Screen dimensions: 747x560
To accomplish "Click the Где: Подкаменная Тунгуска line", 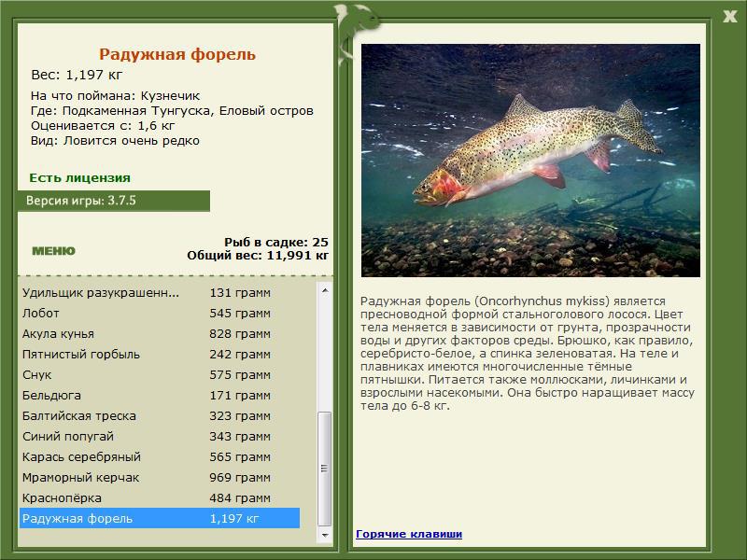I will point(172,111).
